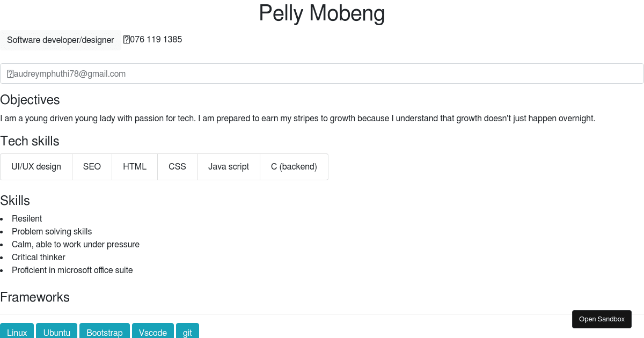Click the C (backend) skill cell

click(294, 167)
